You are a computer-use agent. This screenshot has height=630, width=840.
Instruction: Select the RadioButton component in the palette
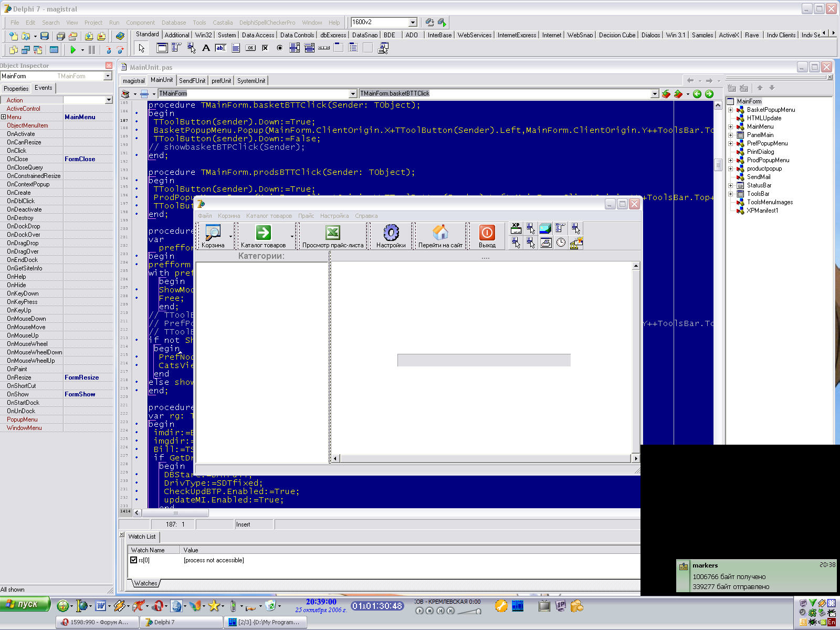tap(280, 48)
